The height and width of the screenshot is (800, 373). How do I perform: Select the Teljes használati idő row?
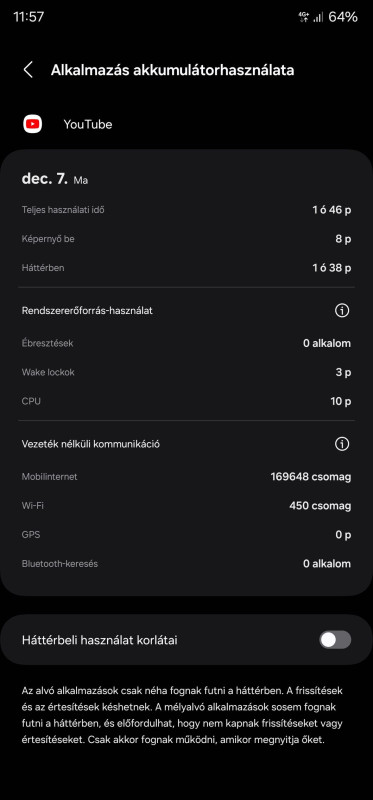click(x=186, y=210)
